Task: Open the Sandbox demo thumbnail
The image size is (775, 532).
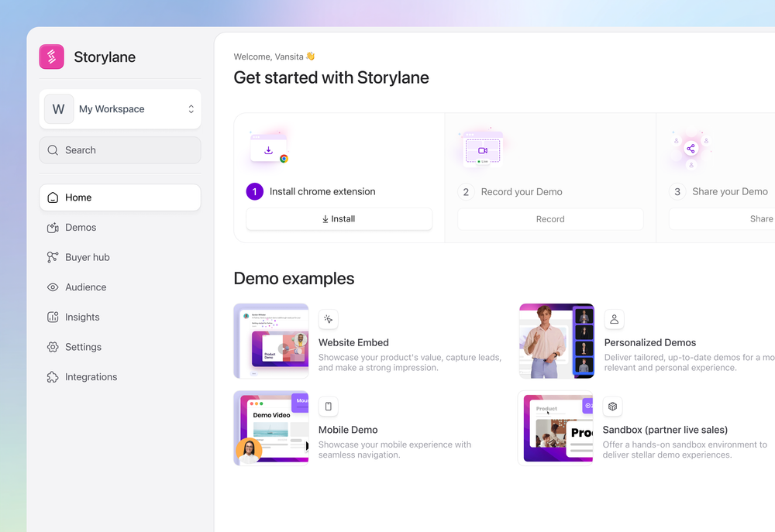Action: click(x=556, y=428)
